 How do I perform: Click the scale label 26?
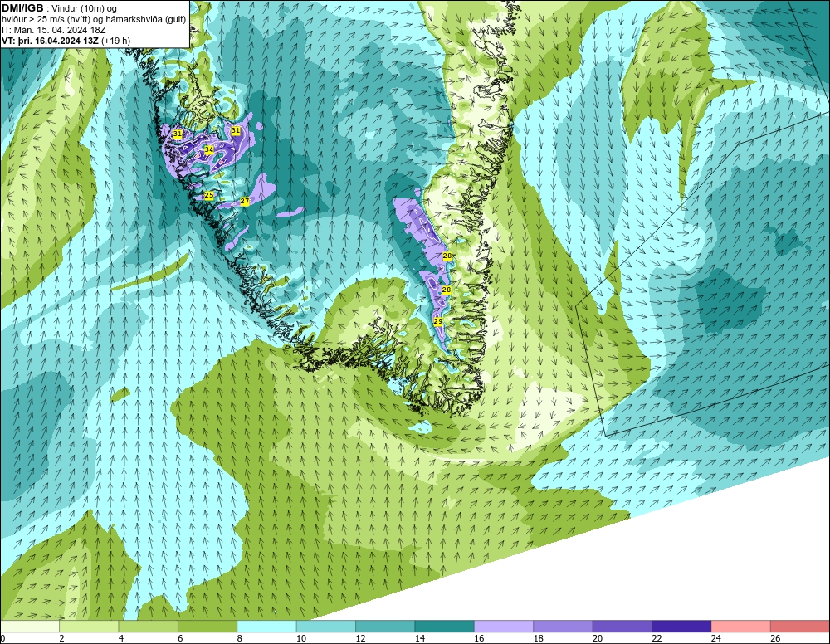tap(775, 638)
